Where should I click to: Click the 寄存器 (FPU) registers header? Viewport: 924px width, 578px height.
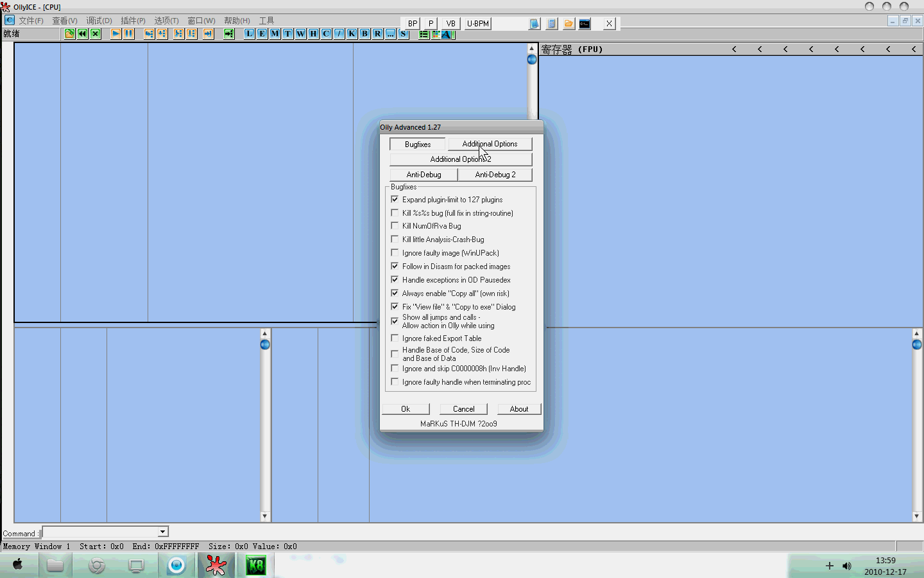(x=572, y=49)
